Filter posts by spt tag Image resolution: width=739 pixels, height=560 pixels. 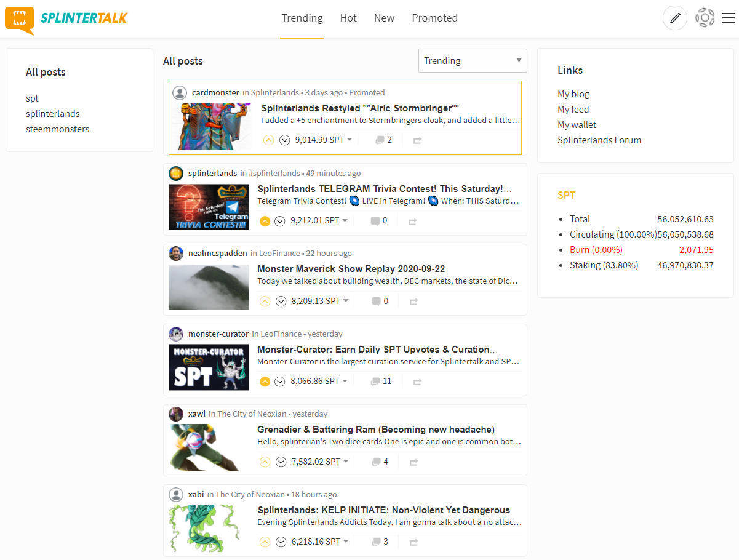[x=32, y=98]
